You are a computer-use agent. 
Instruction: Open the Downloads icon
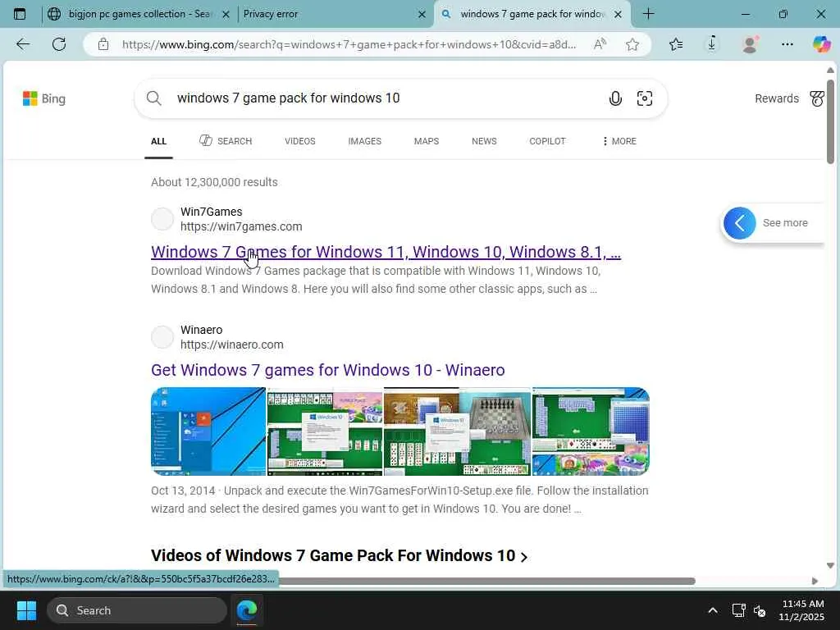[712, 44]
